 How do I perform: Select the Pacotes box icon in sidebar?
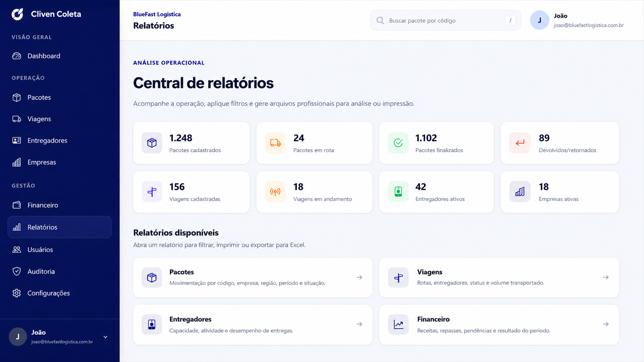17,97
